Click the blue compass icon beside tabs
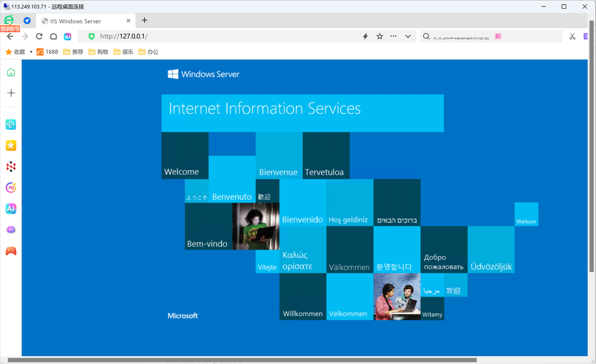Image resolution: width=596 pixels, height=364 pixels. tap(27, 20)
